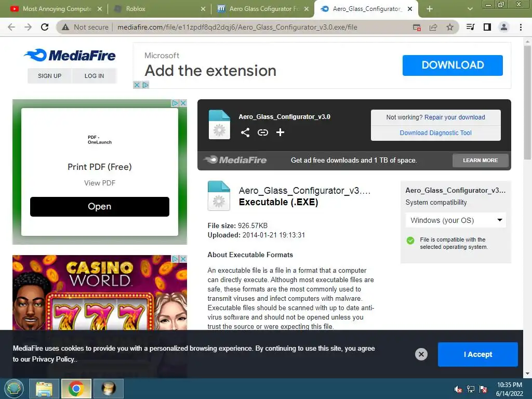Open Windows Explorer from taskbar
The image size is (532, 399).
point(44,389)
